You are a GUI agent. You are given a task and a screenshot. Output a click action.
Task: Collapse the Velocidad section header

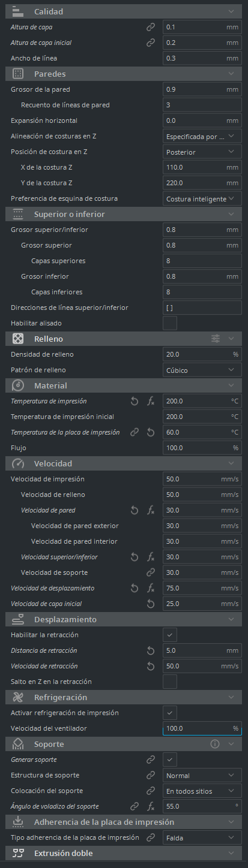[124, 463]
